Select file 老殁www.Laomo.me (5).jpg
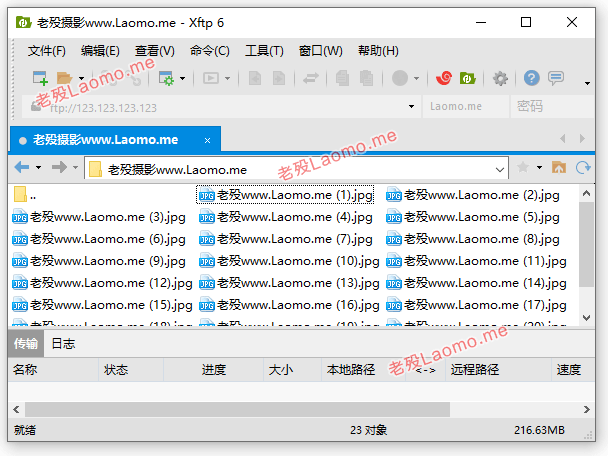Image resolution: width=608 pixels, height=456 pixels. (x=473, y=217)
